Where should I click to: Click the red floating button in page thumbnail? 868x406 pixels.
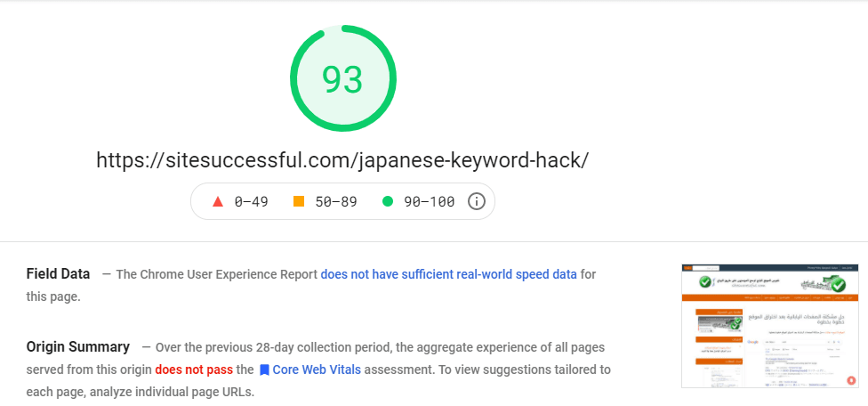(850, 379)
